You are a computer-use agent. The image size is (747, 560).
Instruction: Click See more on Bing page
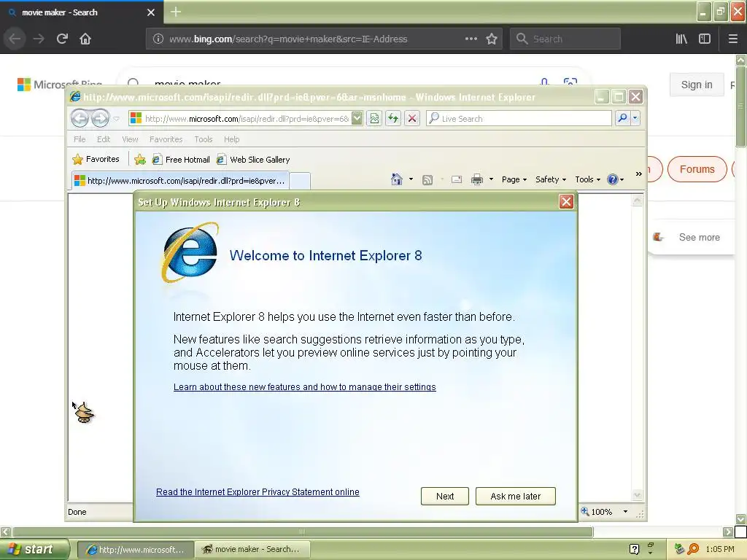[699, 237]
